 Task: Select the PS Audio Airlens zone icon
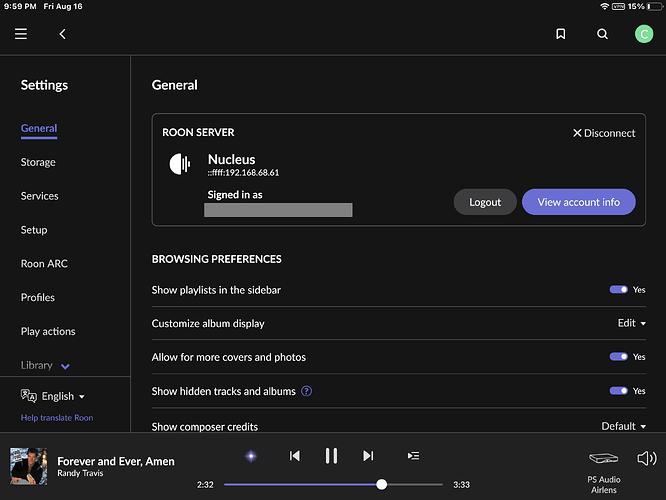(604, 458)
